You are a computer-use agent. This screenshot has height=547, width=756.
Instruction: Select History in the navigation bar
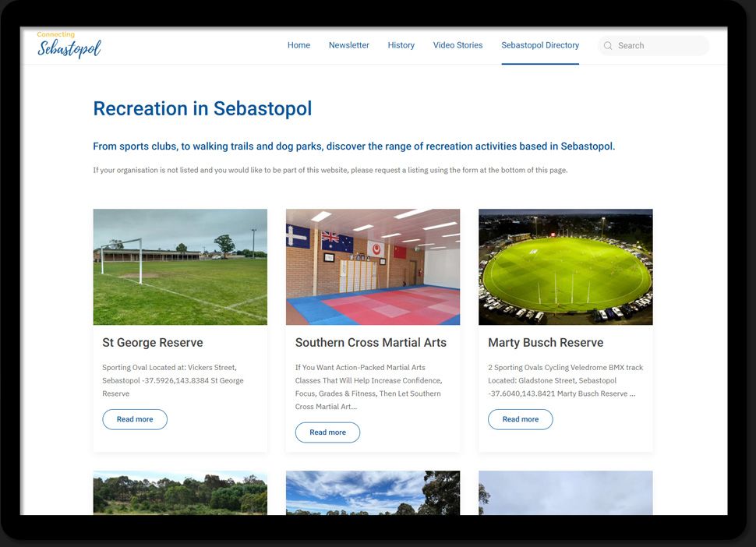pyautogui.click(x=401, y=45)
